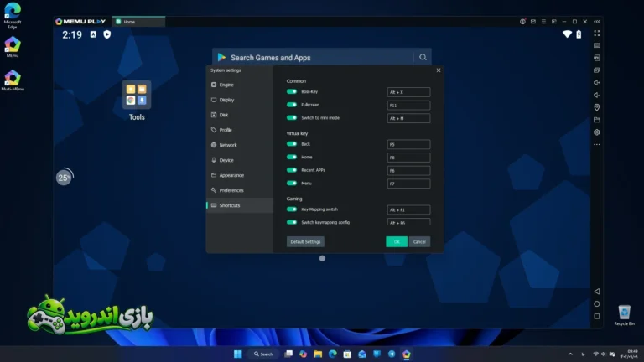644x362 pixels.
Task: Select the Shortcuts settings section
Action: 240,205
